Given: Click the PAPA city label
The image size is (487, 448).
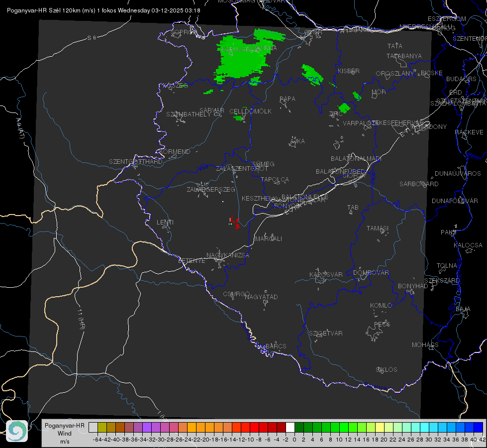Looking at the screenshot, I should (x=288, y=99).
